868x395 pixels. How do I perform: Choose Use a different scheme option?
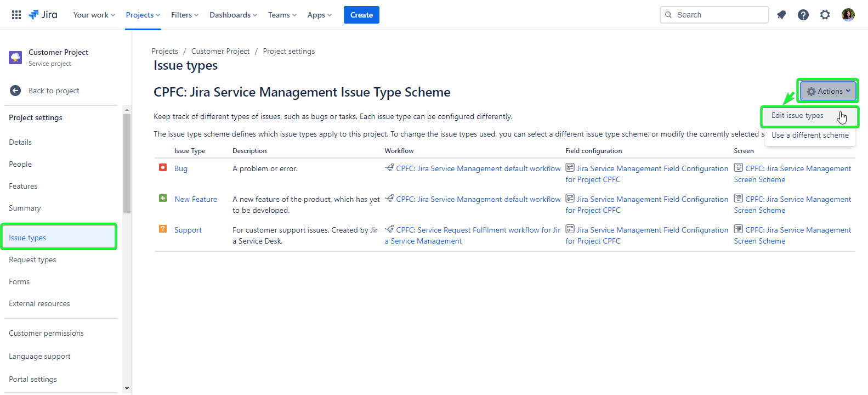[x=810, y=136]
